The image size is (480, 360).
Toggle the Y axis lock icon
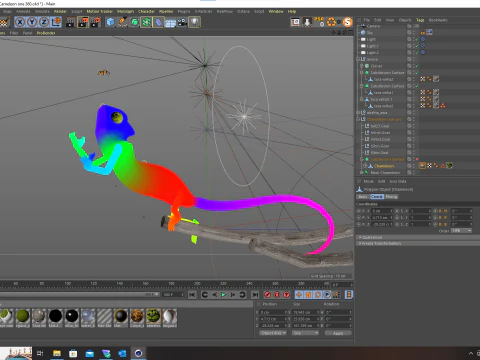click(32, 22)
